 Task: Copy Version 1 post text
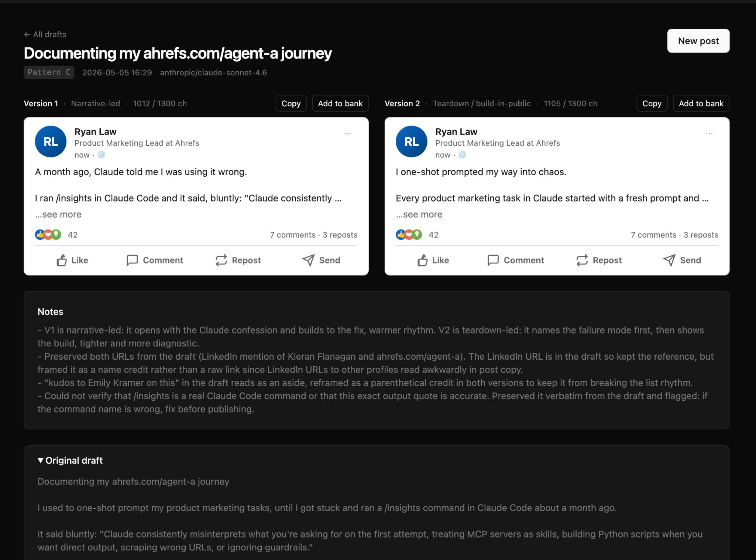pyautogui.click(x=291, y=103)
